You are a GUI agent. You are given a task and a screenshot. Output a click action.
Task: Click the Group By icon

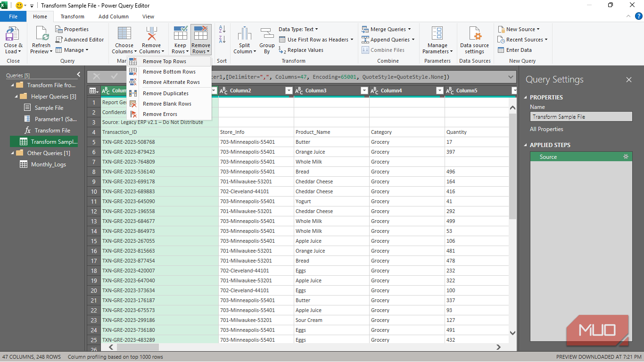(x=267, y=34)
